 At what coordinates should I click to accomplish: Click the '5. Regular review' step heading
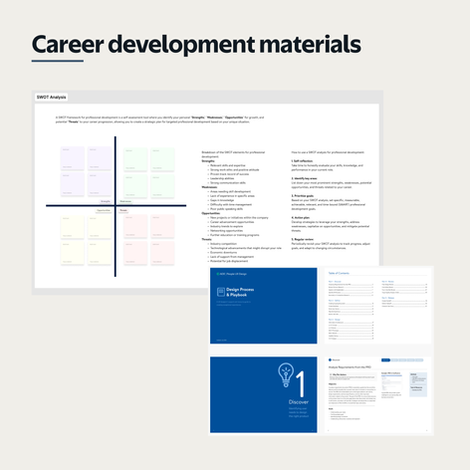coord(303,239)
